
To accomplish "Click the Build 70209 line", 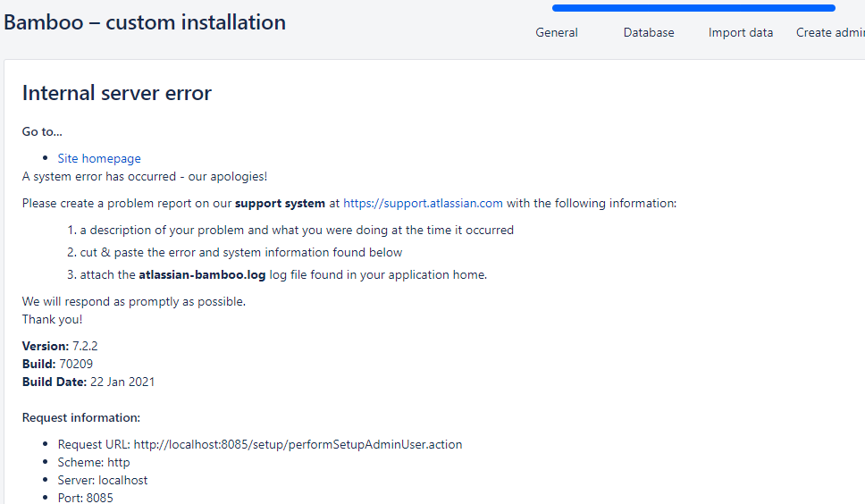I will point(57,364).
